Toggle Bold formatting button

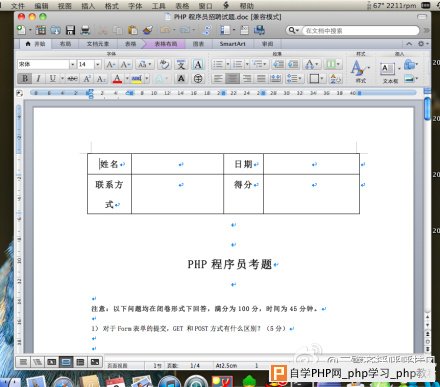point(25,79)
